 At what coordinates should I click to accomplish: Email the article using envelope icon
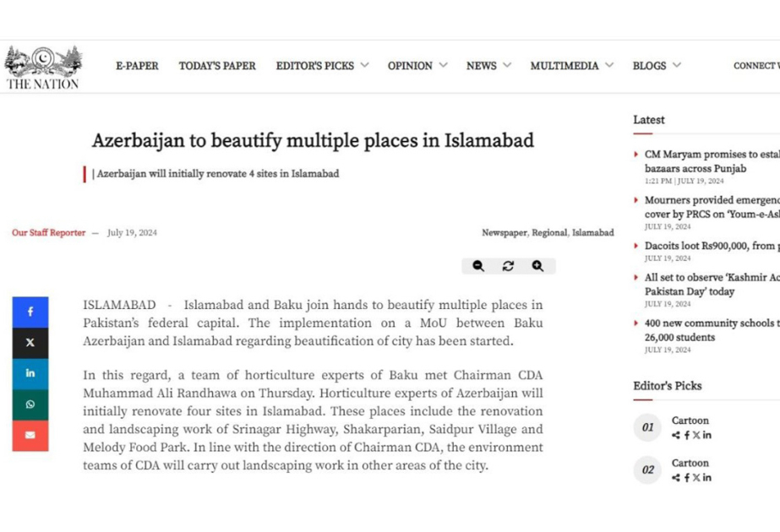point(30,436)
